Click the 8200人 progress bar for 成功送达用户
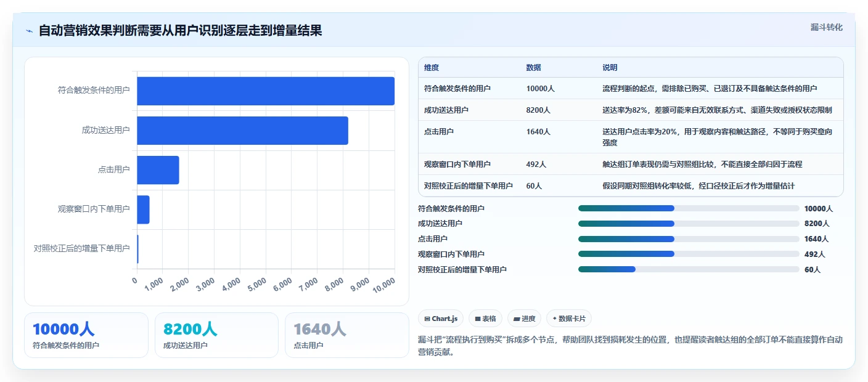This screenshot has height=382, width=868. [x=689, y=224]
